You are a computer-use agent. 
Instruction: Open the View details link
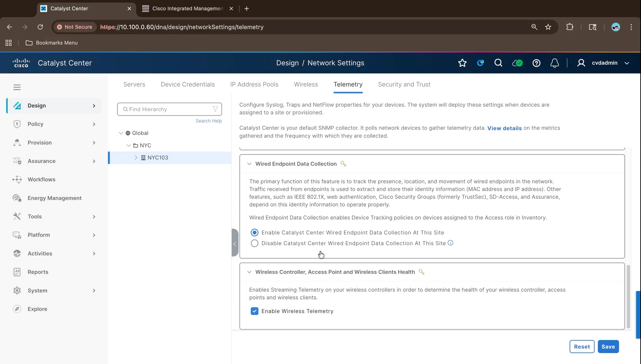[504, 128]
